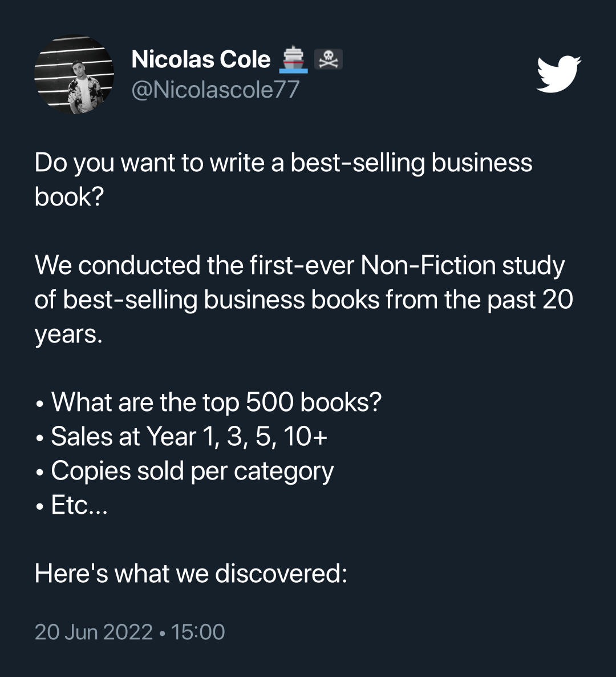This screenshot has width=616, height=677.
Task: Click the 'What are the top 500 books?' bullet
Action: tap(217, 402)
